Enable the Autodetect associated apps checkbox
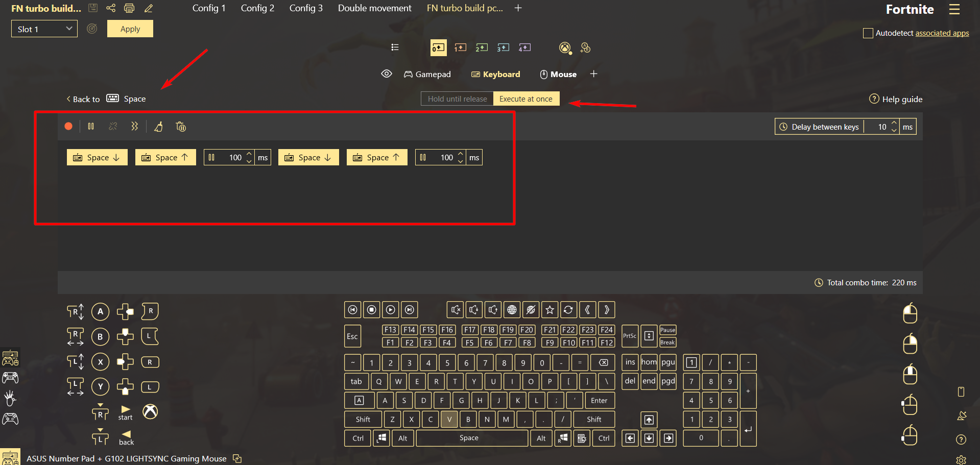This screenshot has width=980, height=465. pos(868,33)
